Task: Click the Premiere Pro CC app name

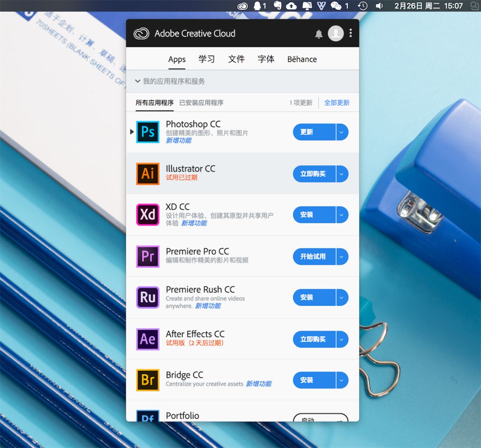Action: (197, 251)
